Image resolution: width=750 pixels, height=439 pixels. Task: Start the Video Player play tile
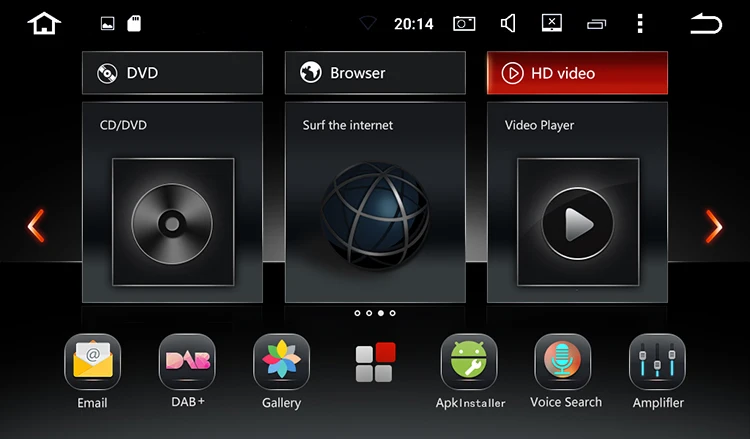point(577,202)
